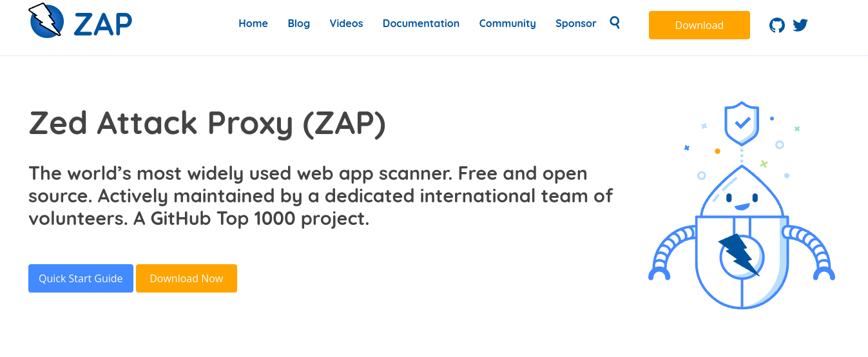Click the ZAP lightning bolt logo icon
Viewport: 868px width, 357px height.
46,20
